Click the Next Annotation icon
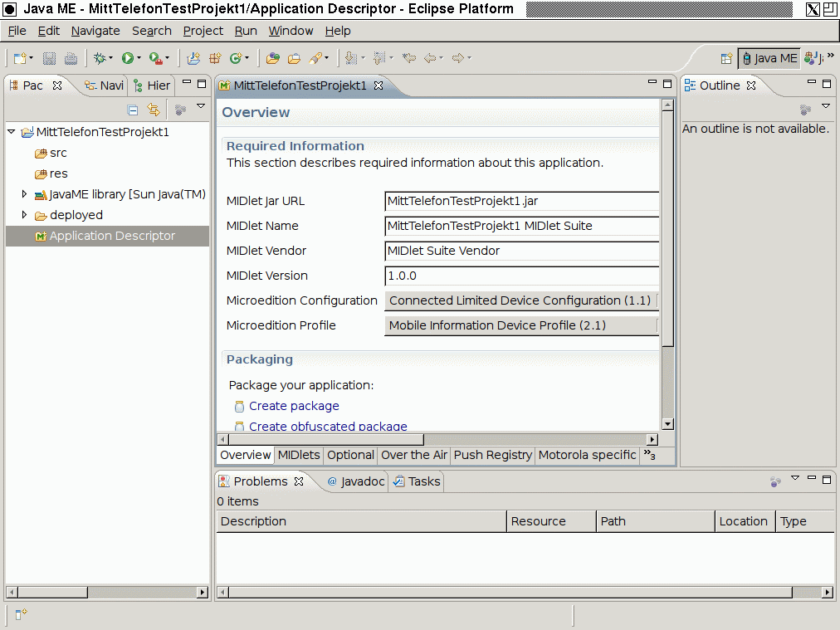840x630 pixels. click(351, 58)
